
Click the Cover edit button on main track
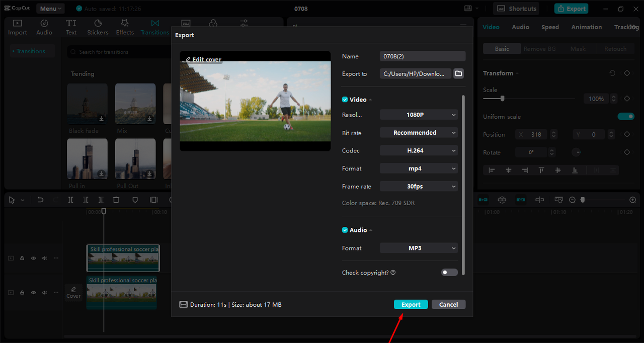[x=73, y=292]
